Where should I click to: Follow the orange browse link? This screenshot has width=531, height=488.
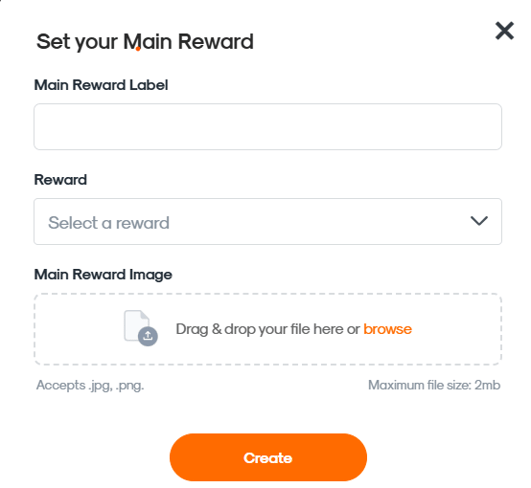[x=387, y=329]
